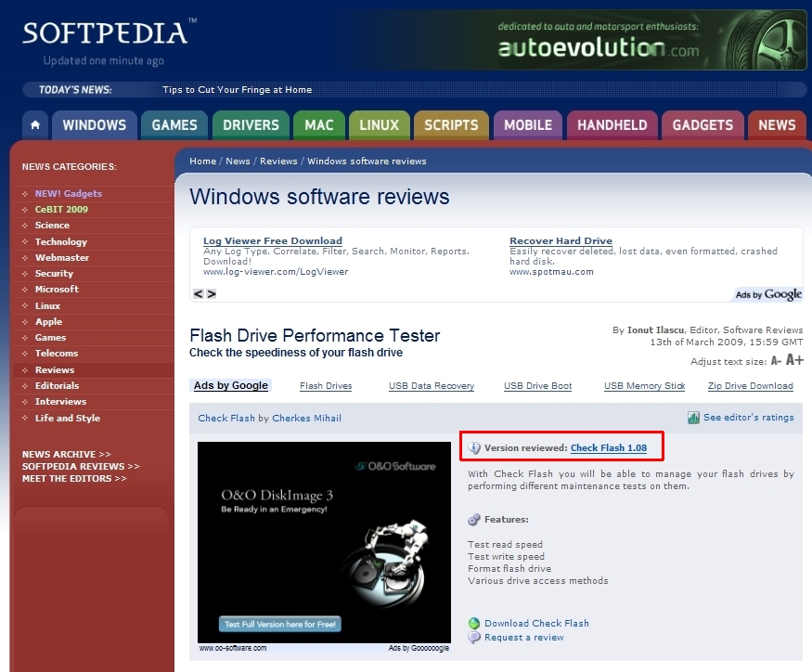812x672 pixels.
Task: Open the Security category
Action: [54, 274]
